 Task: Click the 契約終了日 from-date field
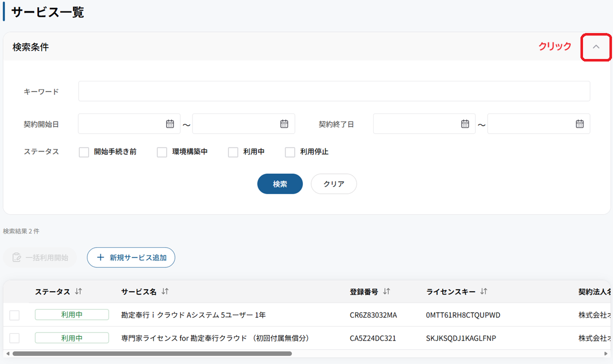pyautogui.click(x=424, y=124)
